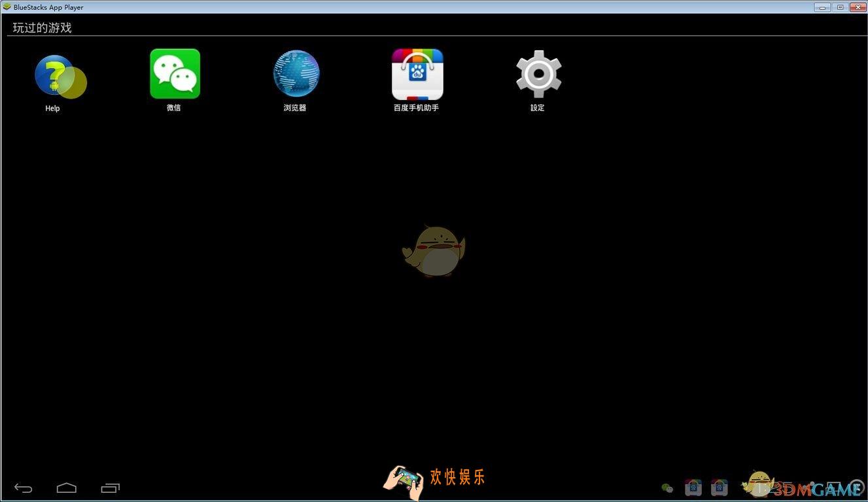Open the 設定 settings gear
This screenshot has width=868, height=502.
[538, 74]
